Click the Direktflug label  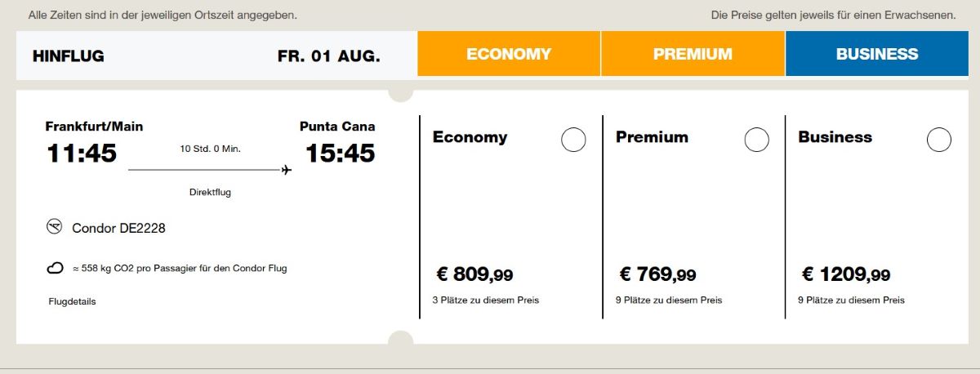click(210, 193)
